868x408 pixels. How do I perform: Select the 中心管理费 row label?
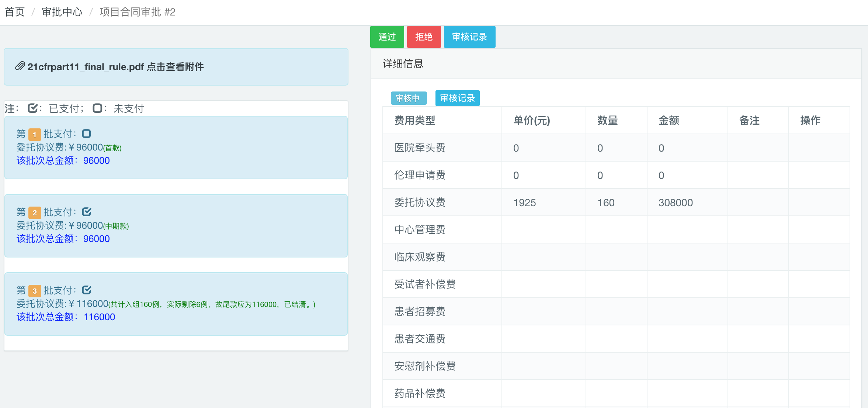coord(420,229)
